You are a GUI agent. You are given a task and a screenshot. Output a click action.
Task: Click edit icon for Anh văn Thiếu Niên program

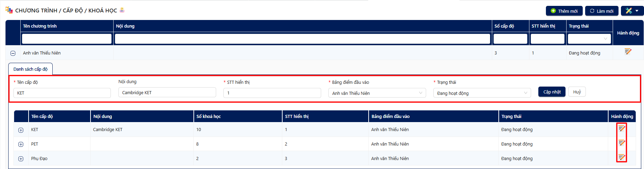pos(628,52)
